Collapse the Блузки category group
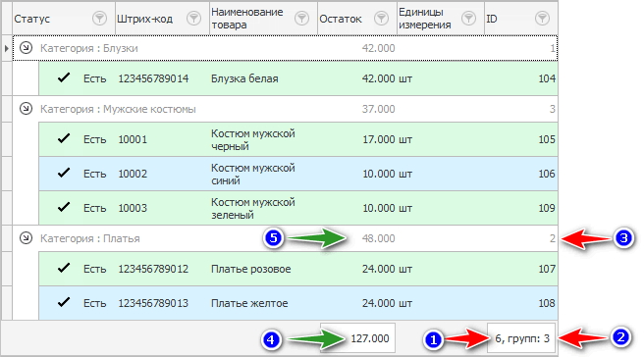644x357 pixels. click(x=26, y=48)
